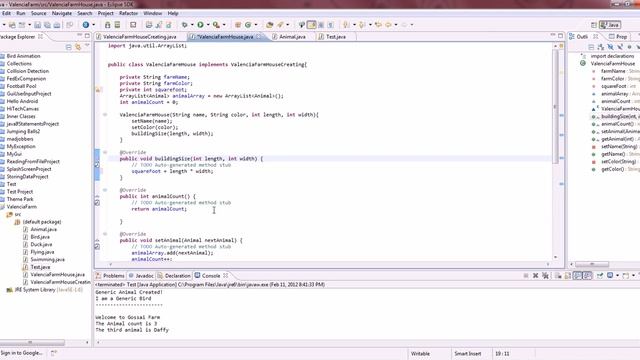Click the Debug bug icon in toolbar
This screenshot has width=640, height=360.
point(184,25)
